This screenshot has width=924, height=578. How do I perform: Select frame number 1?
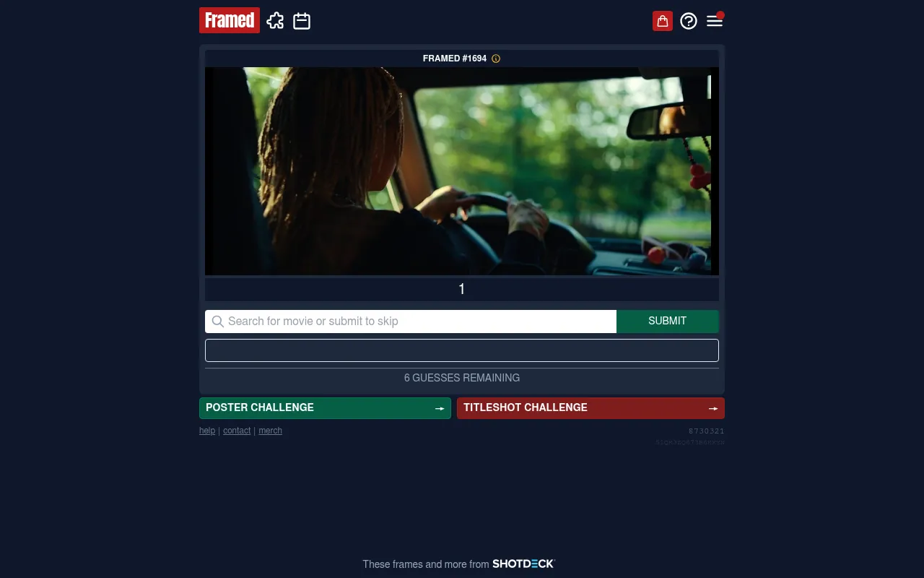tap(462, 290)
